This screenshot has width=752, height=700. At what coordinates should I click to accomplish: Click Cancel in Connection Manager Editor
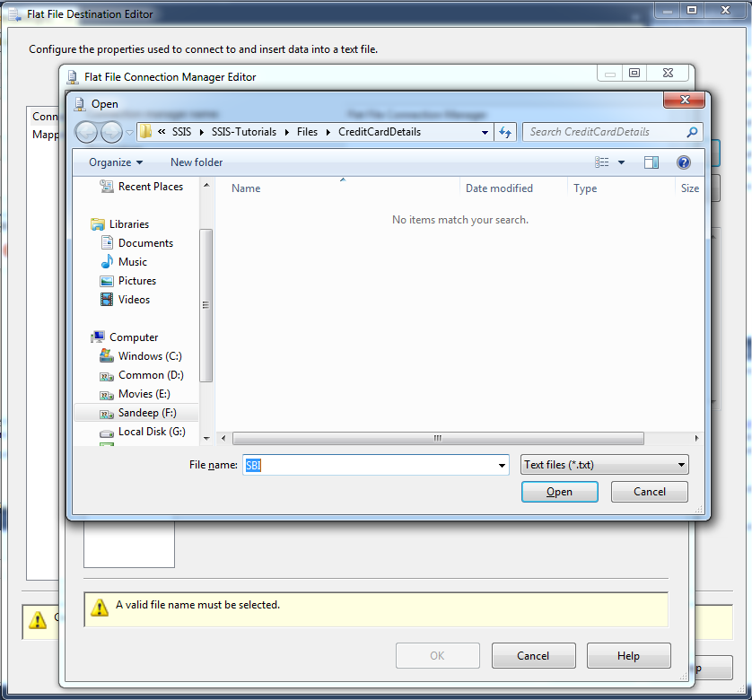[533, 656]
